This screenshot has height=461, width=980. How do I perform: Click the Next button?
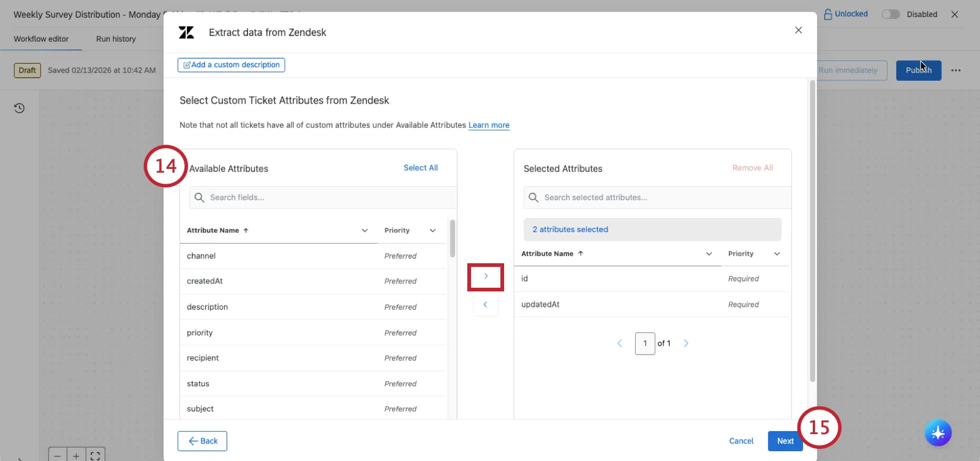(785, 441)
